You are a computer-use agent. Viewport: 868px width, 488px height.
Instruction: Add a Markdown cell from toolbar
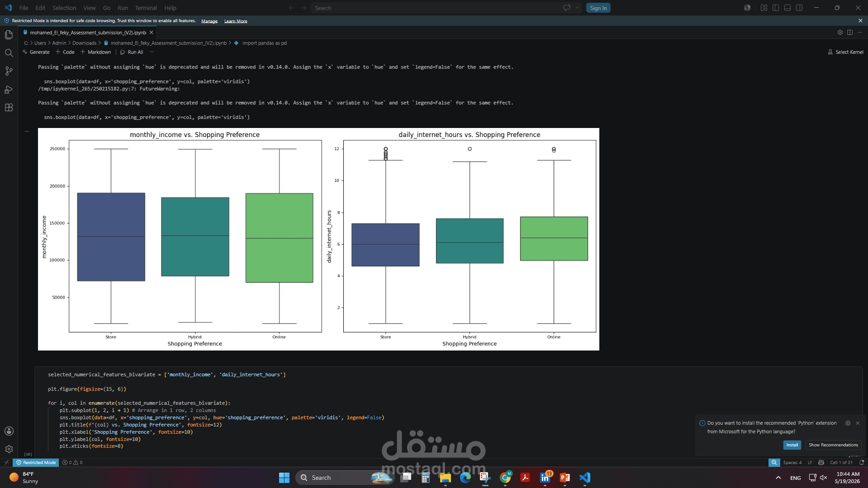tap(95, 52)
